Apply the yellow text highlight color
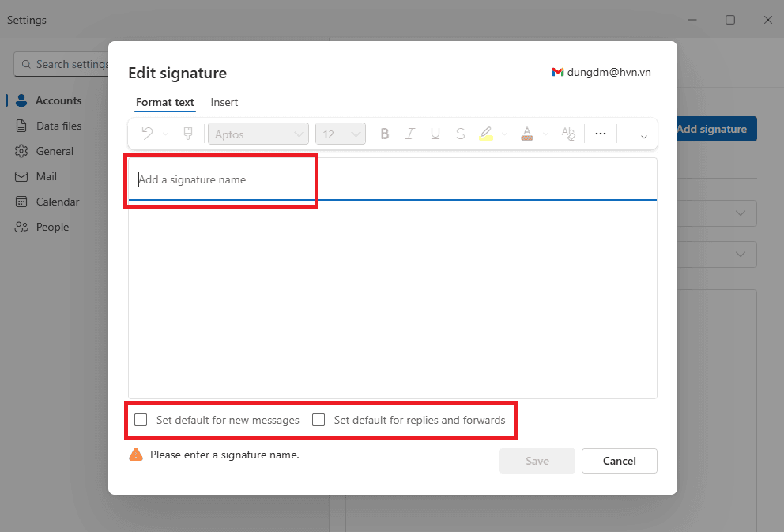 pyautogui.click(x=486, y=134)
